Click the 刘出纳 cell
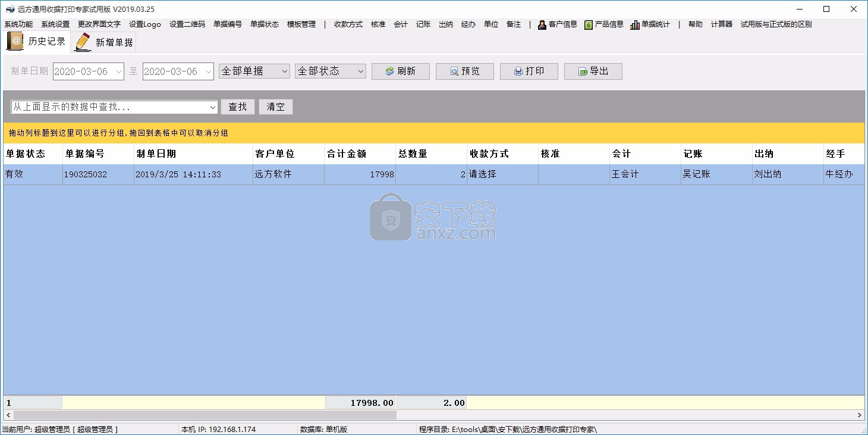Image resolution: width=868 pixels, height=435 pixels. pyautogui.click(x=788, y=174)
